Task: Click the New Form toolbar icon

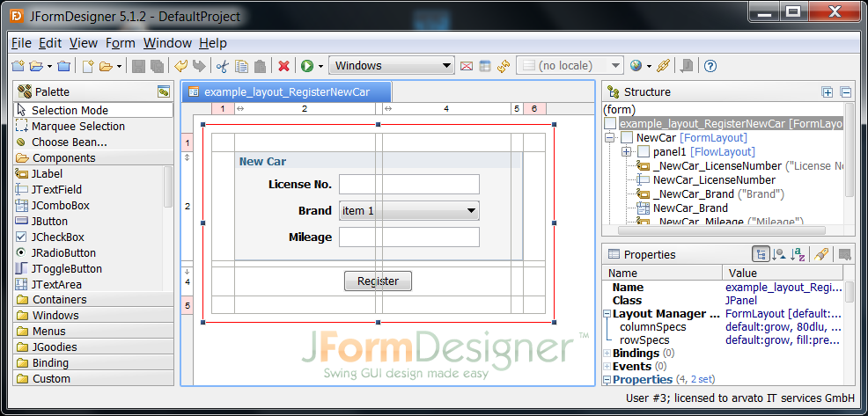Action: (x=88, y=66)
